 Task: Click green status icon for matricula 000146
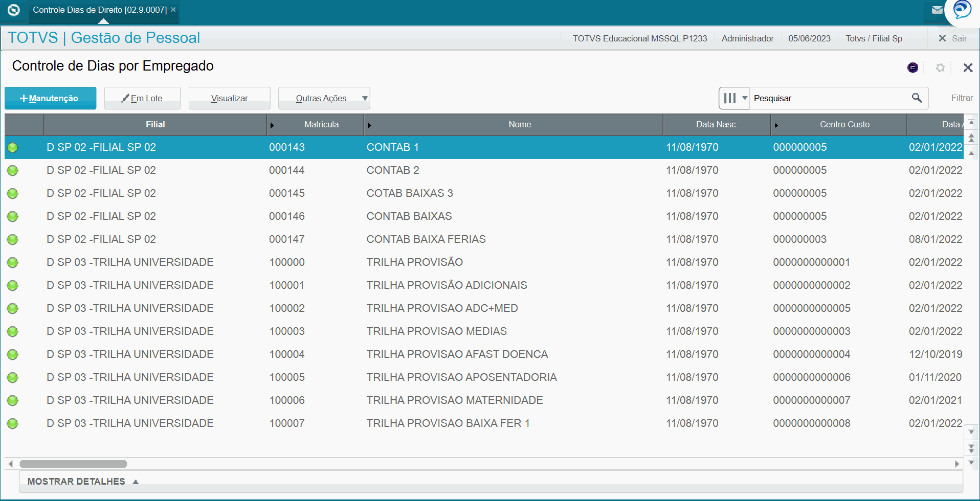[13, 217]
